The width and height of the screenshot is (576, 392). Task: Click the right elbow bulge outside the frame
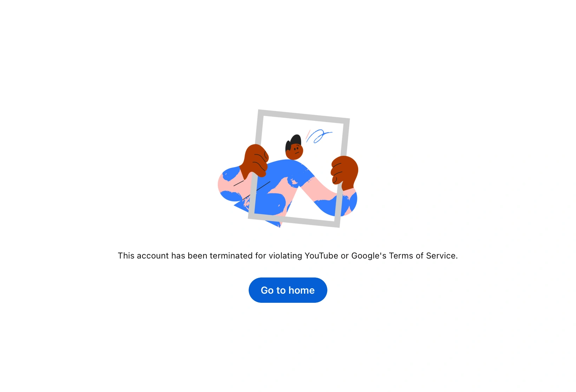(x=350, y=203)
